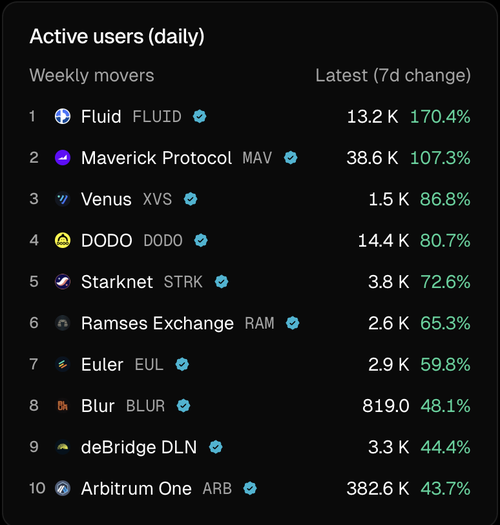The height and width of the screenshot is (525, 500).
Task: Click the yellow DODO logo icon
Action: (63, 240)
